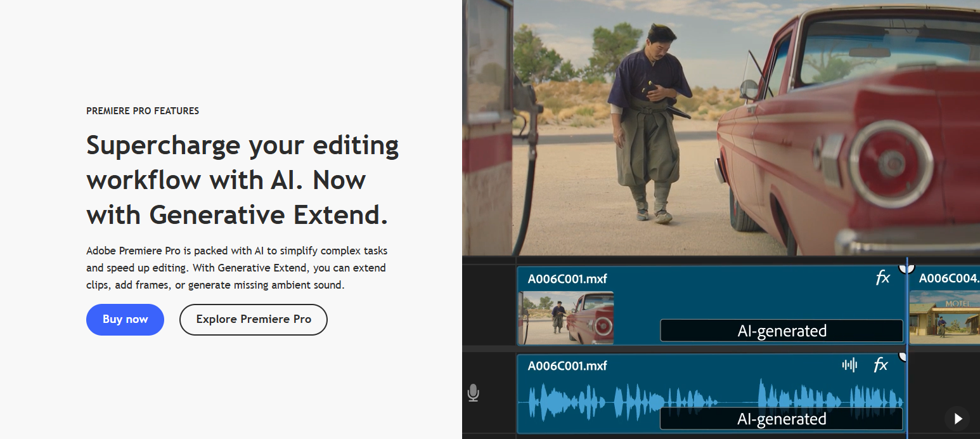Click the Adobe Premiere Pro description paragraph
The image size is (980, 439).
coord(236,268)
